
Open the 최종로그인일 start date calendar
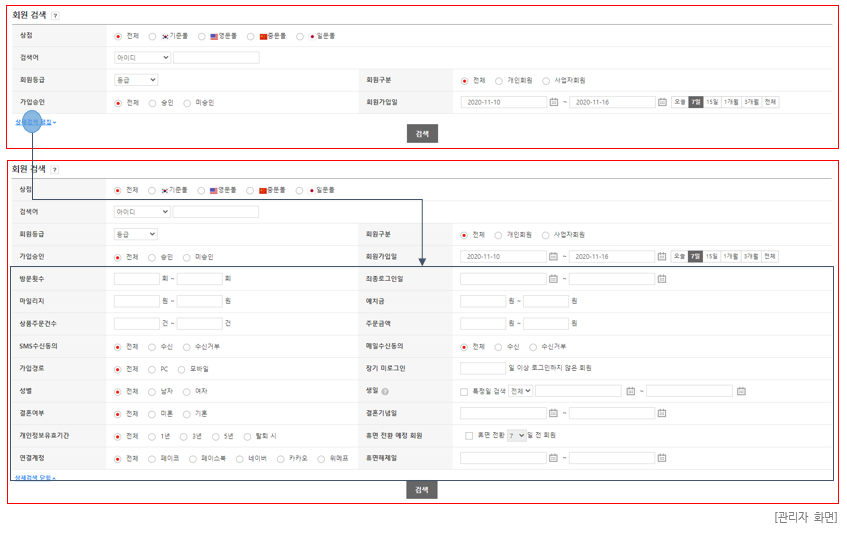(553, 279)
